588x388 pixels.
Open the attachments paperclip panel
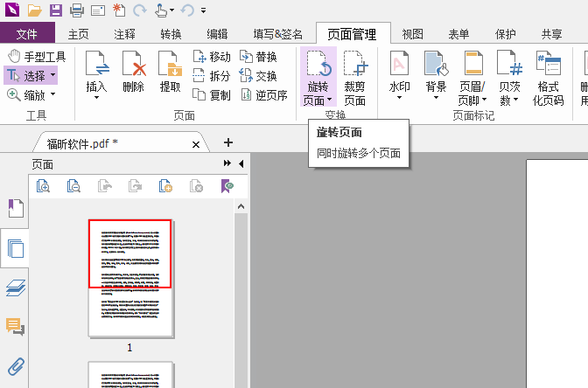(15, 366)
